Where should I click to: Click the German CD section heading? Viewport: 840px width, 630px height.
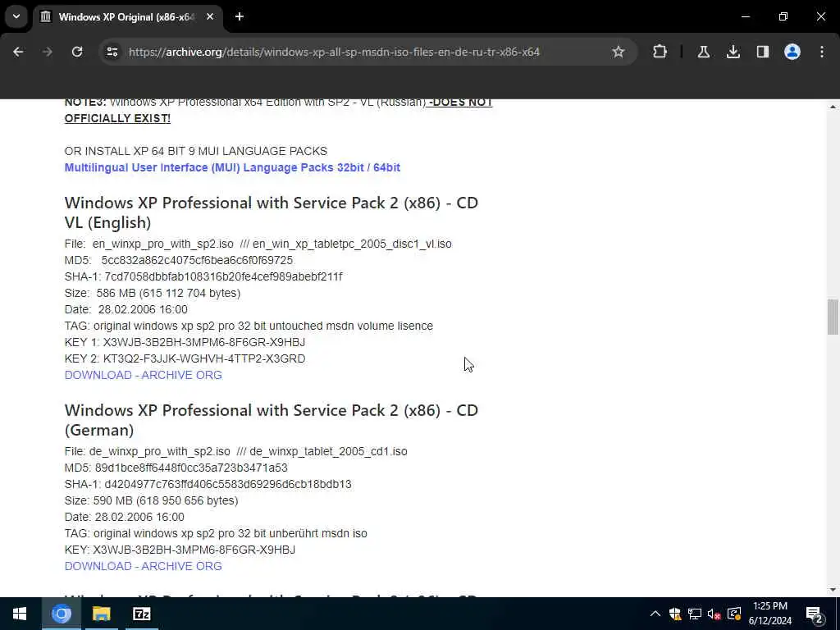[x=271, y=420]
